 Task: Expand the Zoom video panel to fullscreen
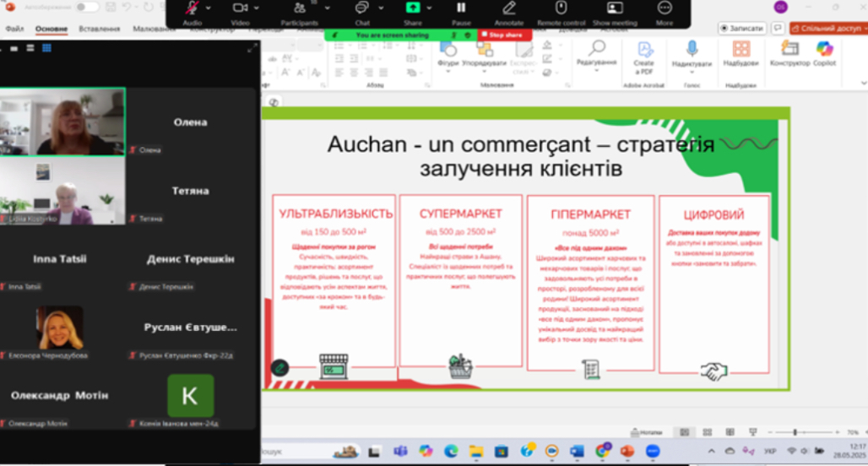click(x=252, y=49)
